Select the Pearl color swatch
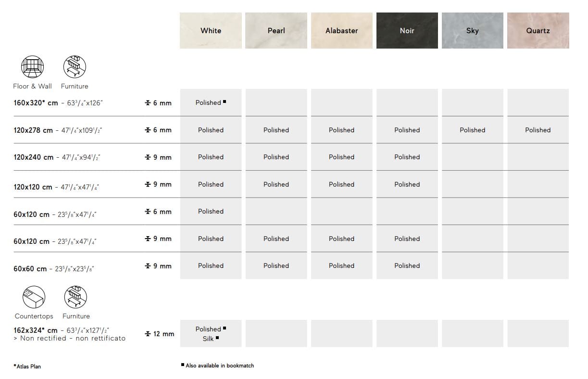The width and height of the screenshot is (588, 379). 276,31
